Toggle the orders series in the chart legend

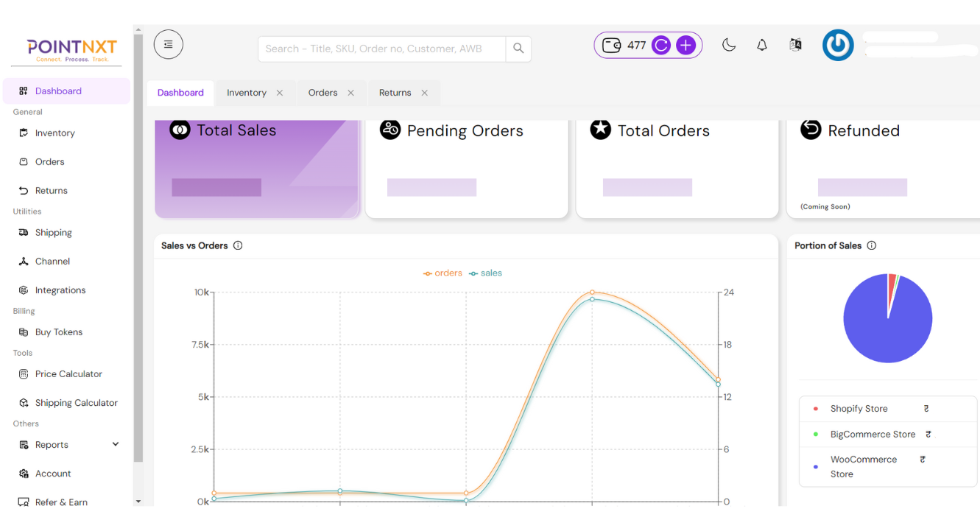(443, 273)
